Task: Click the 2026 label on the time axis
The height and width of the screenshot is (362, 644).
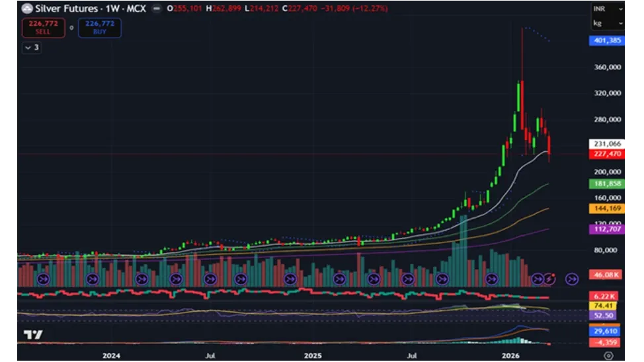Action: [x=510, y=356]
